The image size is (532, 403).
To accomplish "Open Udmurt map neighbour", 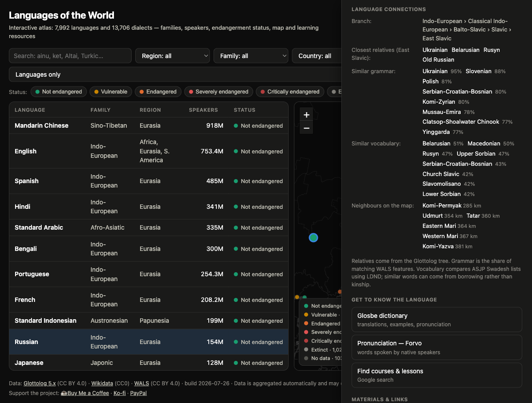I will pos(433,215).
